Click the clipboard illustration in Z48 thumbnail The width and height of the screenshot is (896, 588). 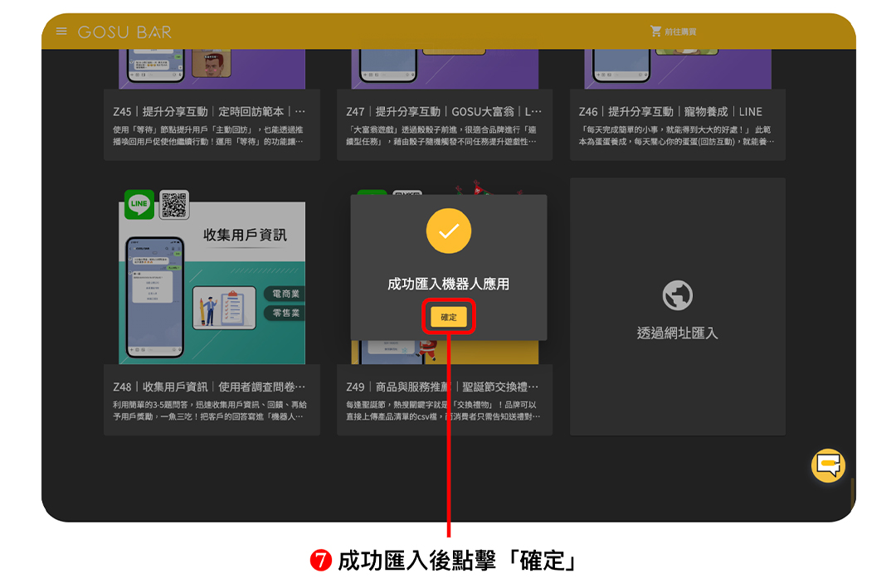pyautogui.click(x=224, y=308)
